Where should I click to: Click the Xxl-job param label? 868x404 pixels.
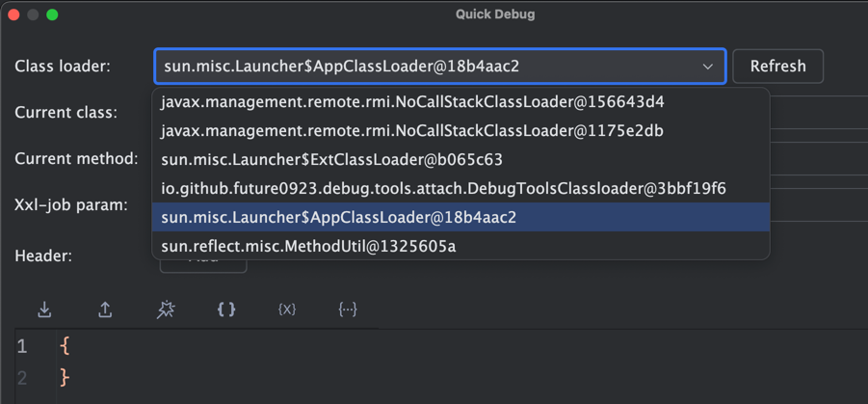click(71, 205)
